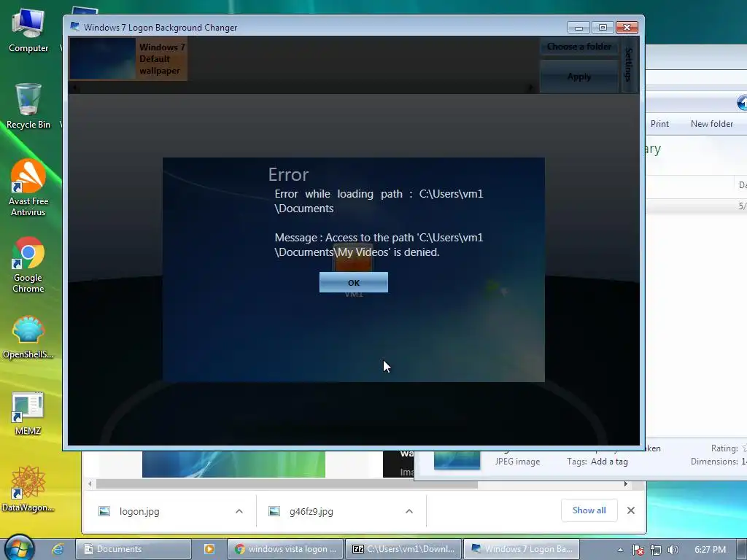Launch Google Chrome desktop shortcut
Screen dimensions: 747x560
click(x=28, y=265)
